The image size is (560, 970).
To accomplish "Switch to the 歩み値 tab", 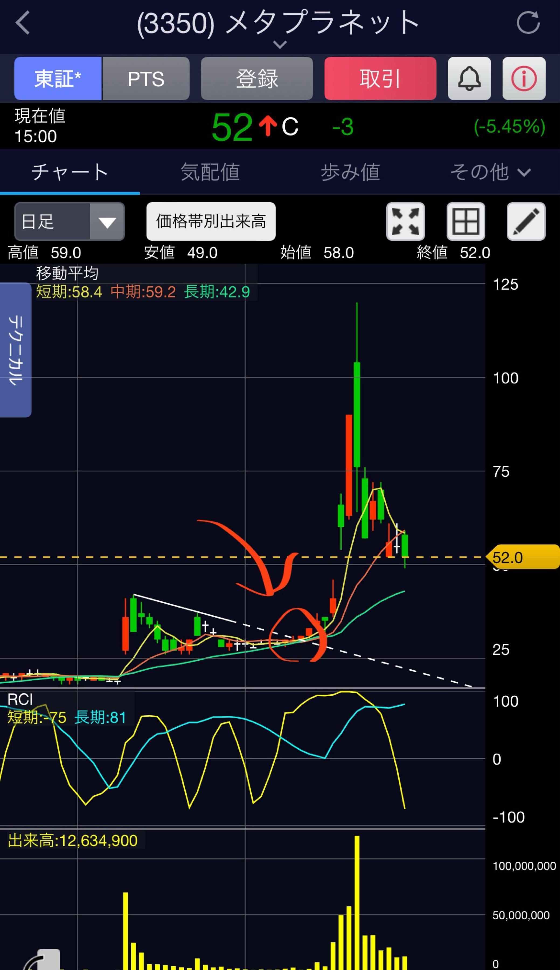I will coord(350,172).
